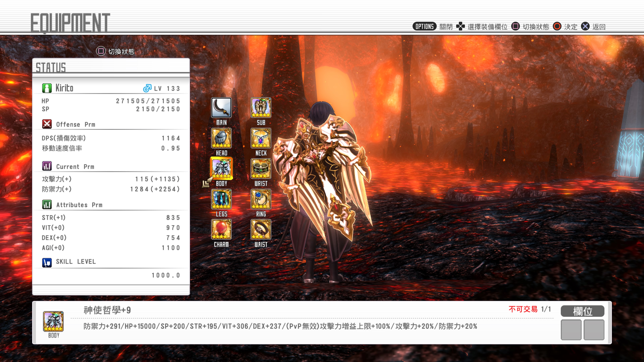Click the 移動速度倍率 row

click(x=111, y=148)
